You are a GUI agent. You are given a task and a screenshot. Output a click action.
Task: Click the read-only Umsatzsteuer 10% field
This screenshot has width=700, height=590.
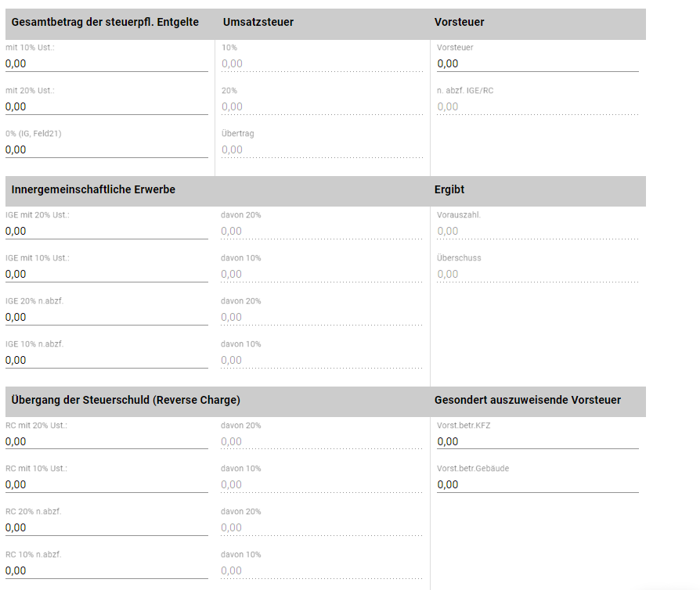click(322, 64)
